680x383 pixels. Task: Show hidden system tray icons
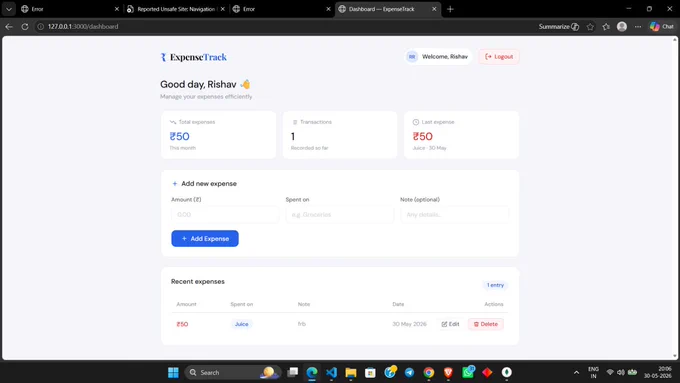[576, 373]
